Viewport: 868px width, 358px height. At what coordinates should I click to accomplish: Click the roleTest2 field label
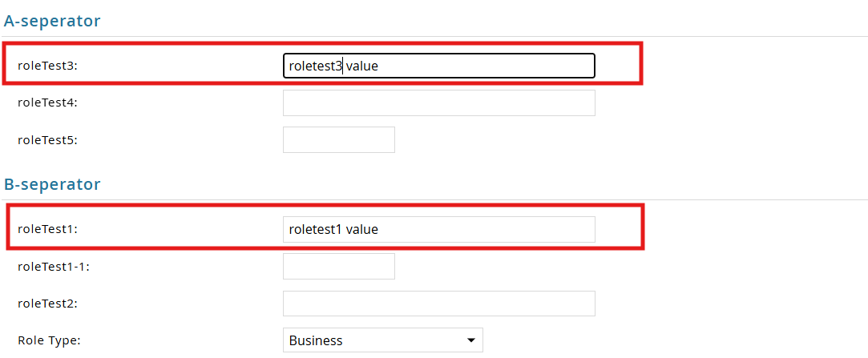47,304
